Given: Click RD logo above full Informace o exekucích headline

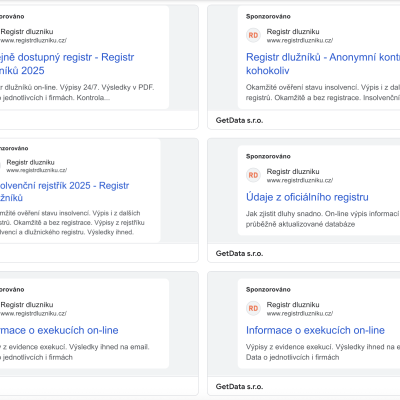Looking at the screenshot, I should click(x=253, y=308).
